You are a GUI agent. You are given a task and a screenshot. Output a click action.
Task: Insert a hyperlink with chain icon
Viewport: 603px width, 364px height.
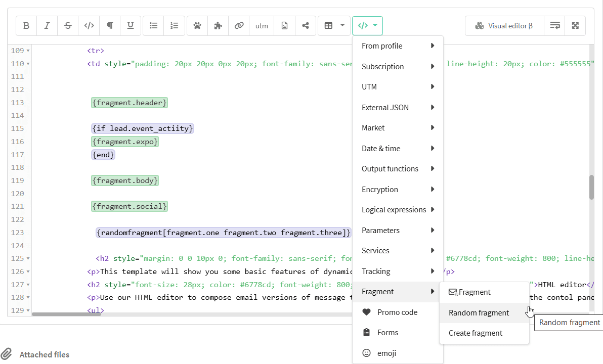coord(239,26)
